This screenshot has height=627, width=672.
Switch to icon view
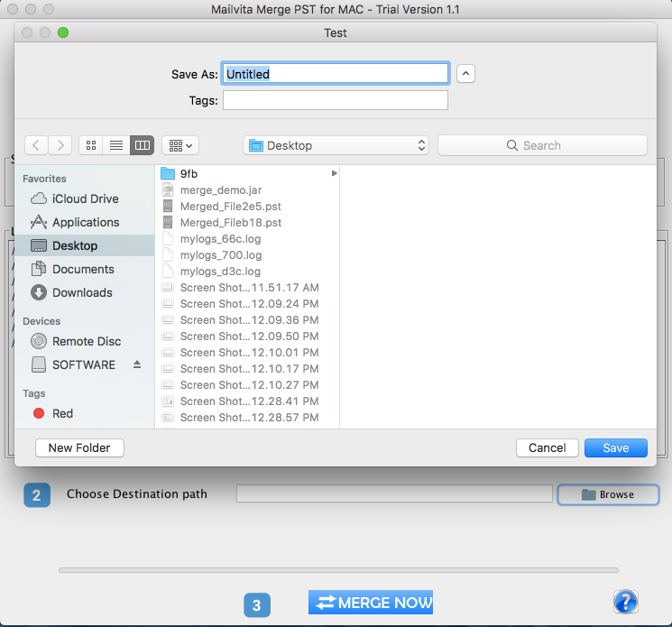coord(91,146)
